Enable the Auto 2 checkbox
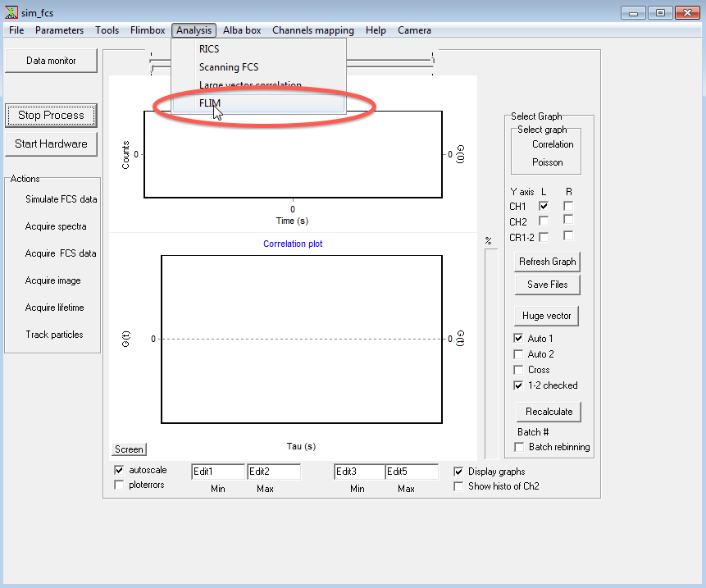 (518, 354)
